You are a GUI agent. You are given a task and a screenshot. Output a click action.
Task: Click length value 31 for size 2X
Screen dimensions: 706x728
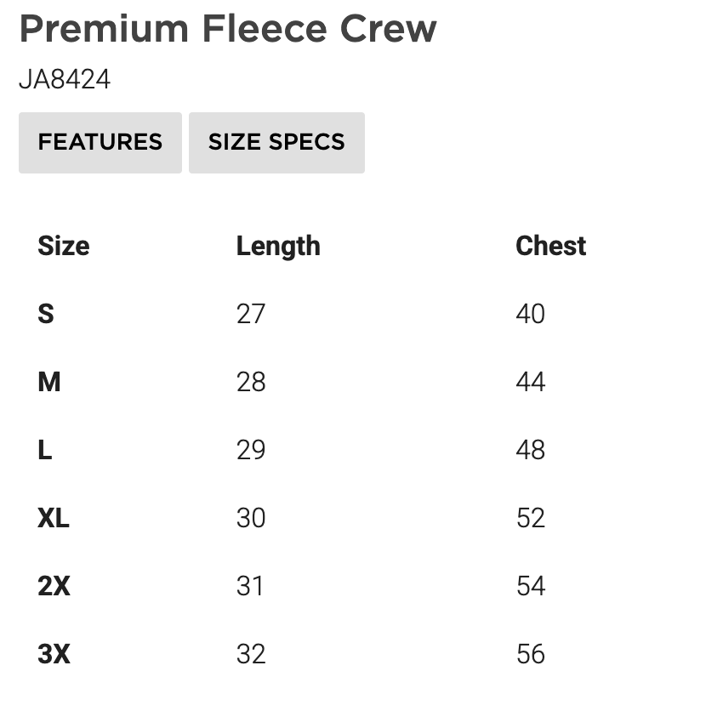click(x=251, y=586)
